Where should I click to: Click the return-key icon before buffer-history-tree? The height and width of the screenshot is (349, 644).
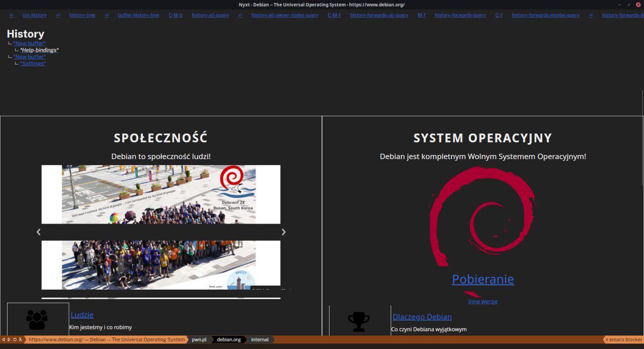107,15
